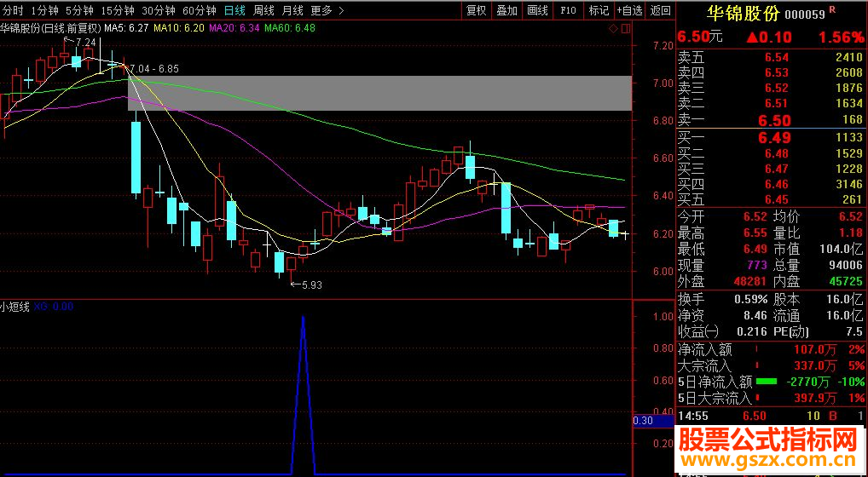Click the MA5: 6.27 indicator label

pyautogui.click(x=127, y=27)
